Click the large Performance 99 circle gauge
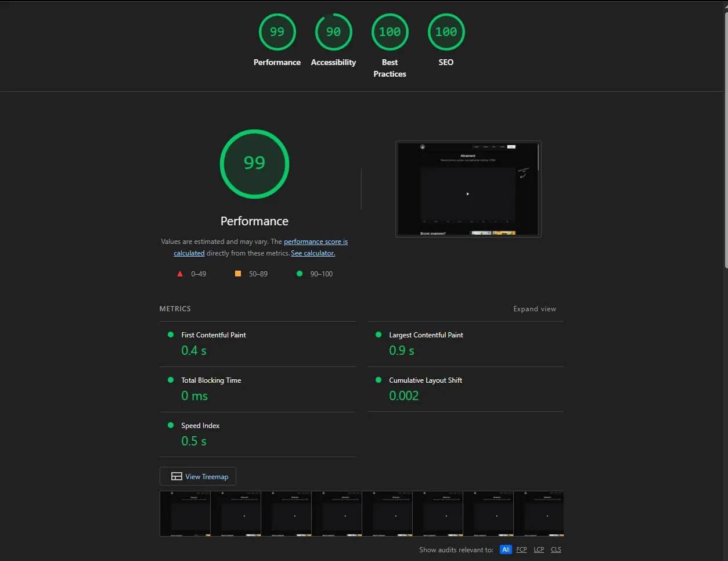The width and height of the screenshot is (728, 561). (254, 164)
